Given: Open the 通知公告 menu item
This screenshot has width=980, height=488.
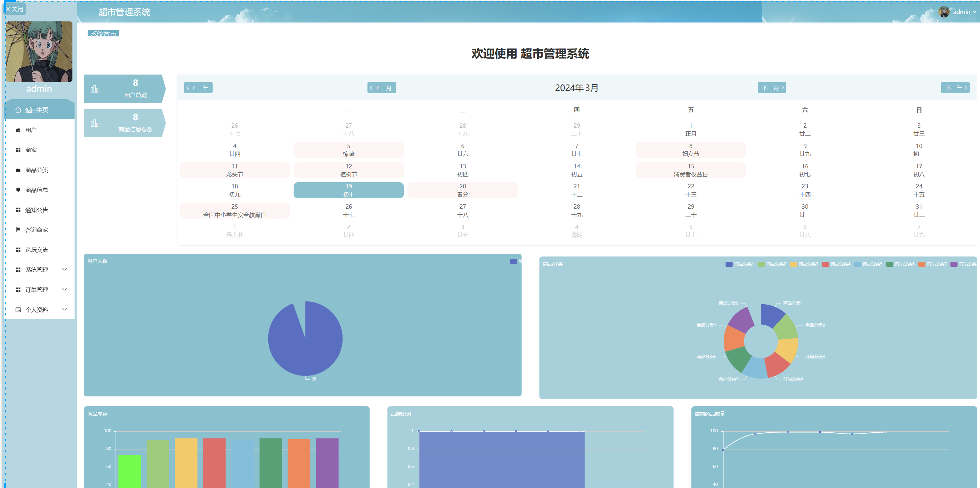Looking at the screenshot, I should 36,210.
